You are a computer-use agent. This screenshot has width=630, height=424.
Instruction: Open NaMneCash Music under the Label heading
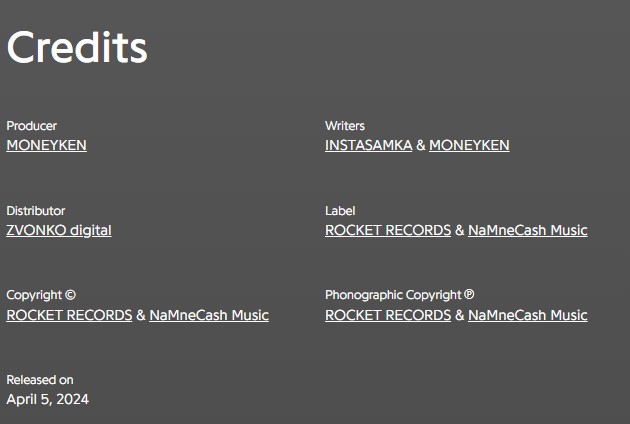click(x=528, y=230)
